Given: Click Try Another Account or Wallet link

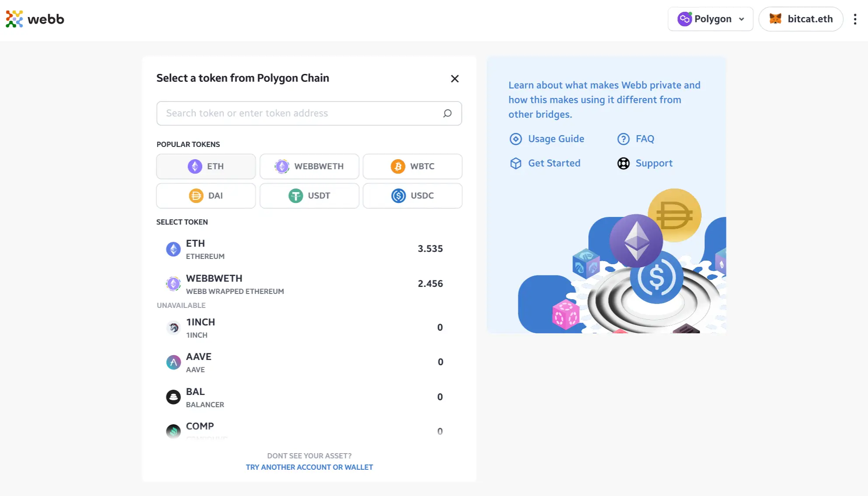Looking at the screenshot, I should click(x=309, y=467).
